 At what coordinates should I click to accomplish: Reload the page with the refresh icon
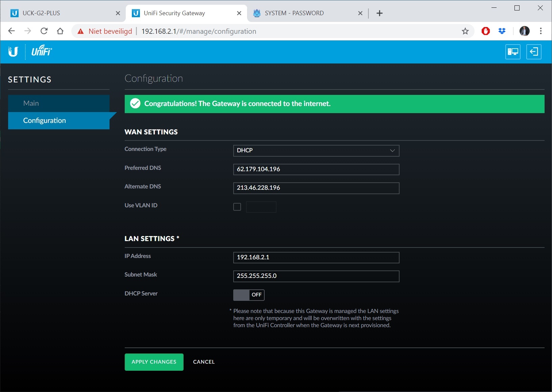point(44,31)
